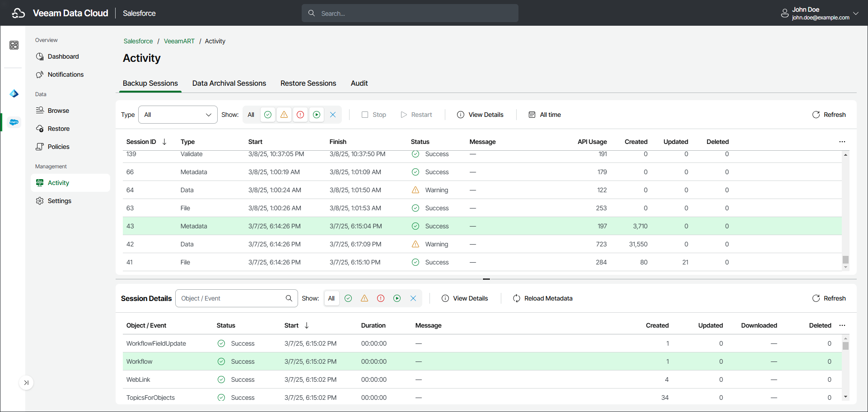Screen dimensions: 868x412
Task: Click the Veeam Data Cloud logo icon
Action: (19, 13)
